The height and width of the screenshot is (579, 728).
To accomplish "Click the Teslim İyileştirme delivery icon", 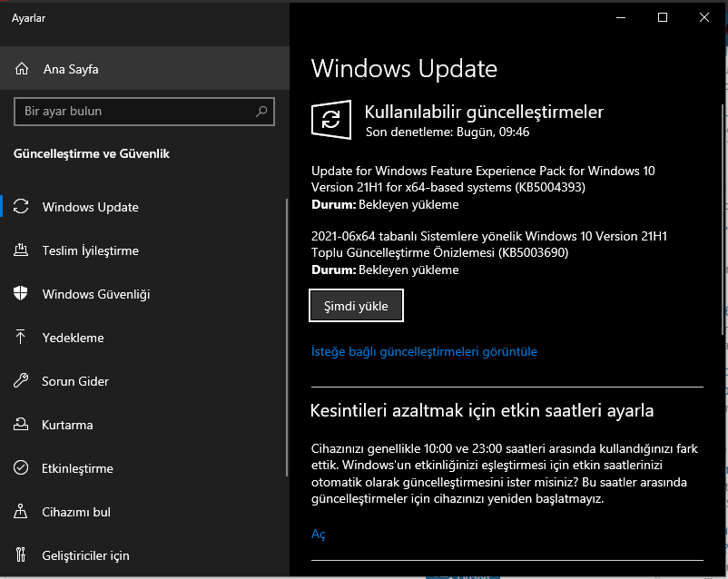I will click(21, 250).
